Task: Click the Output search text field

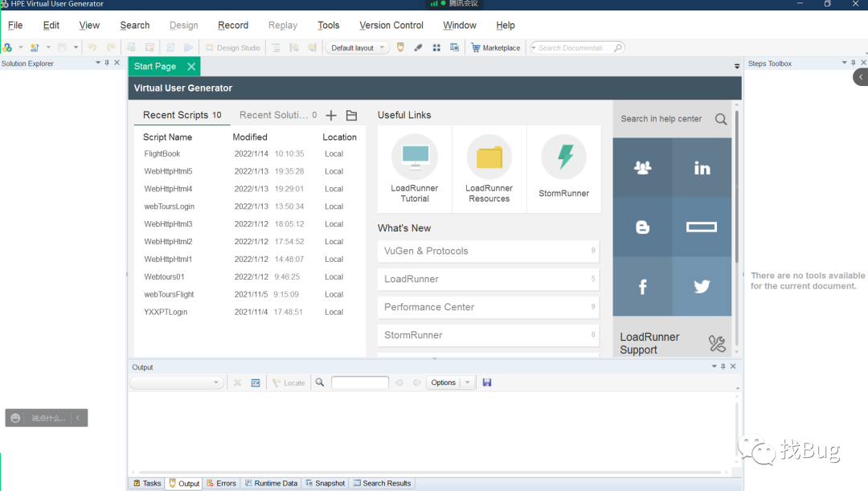Action: (360, 383)
